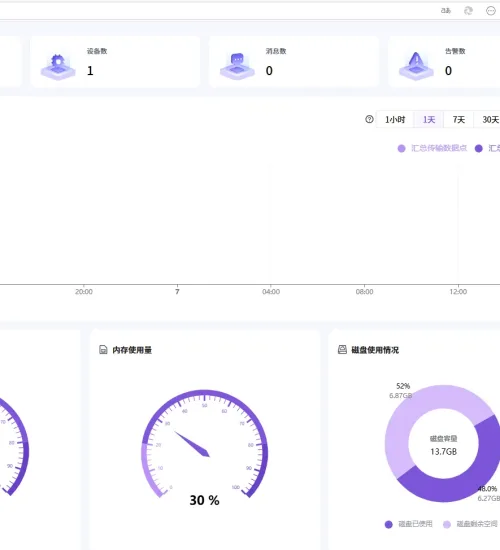
Task: Click the 30 % memory reading
Action: [x=205, y=500]
